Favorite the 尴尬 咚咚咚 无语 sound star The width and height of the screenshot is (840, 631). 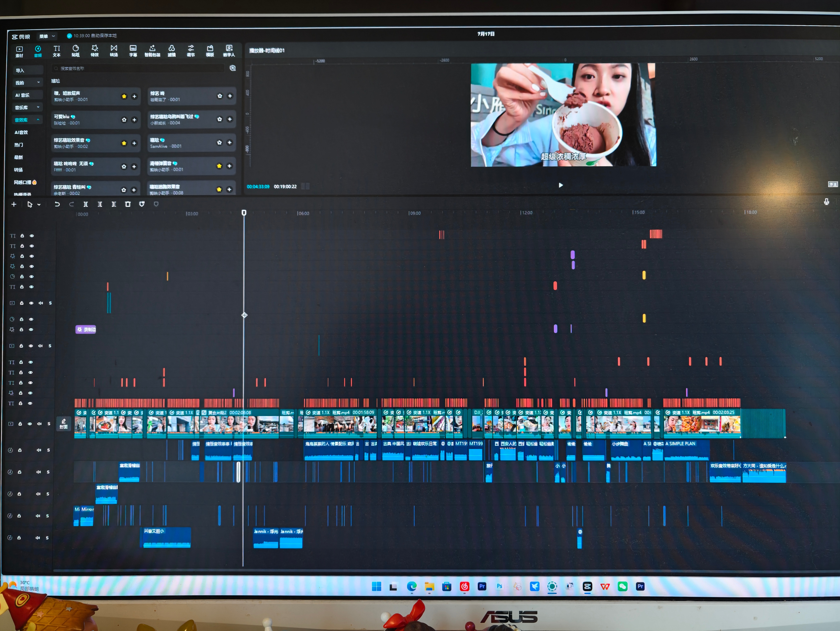pos(124,166)
